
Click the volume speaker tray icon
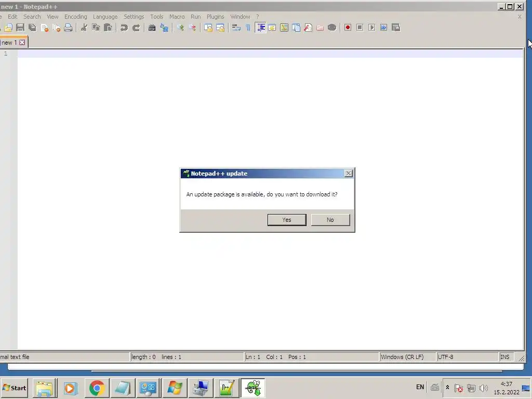click(x=484, y=388)
